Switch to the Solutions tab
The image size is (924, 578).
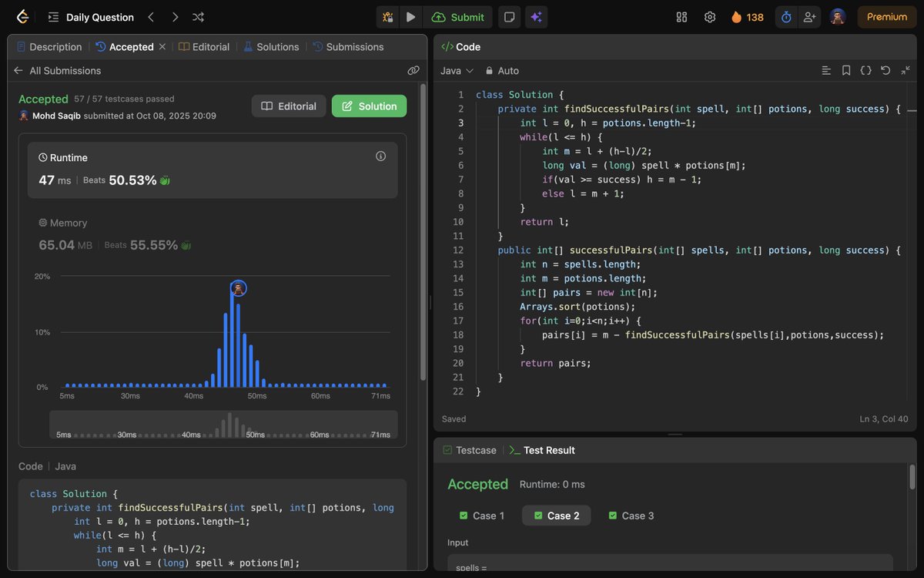271,47
